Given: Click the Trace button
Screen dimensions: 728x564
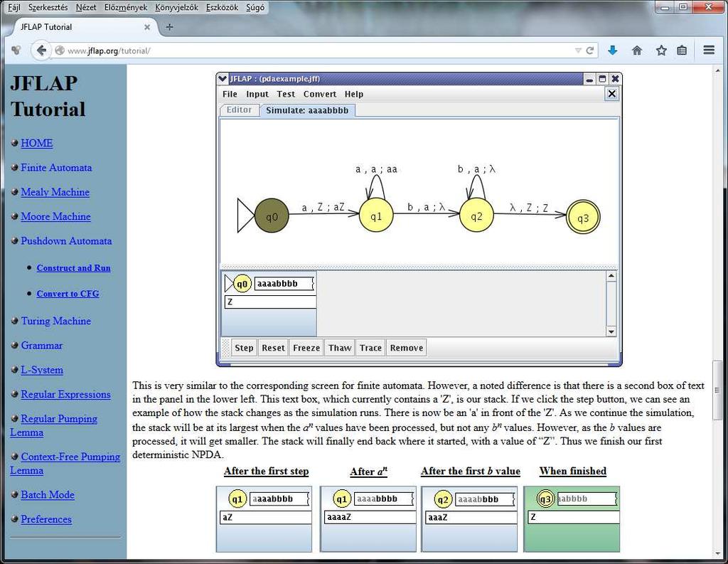Looking at the screenshot, I should tap(370, 348).
